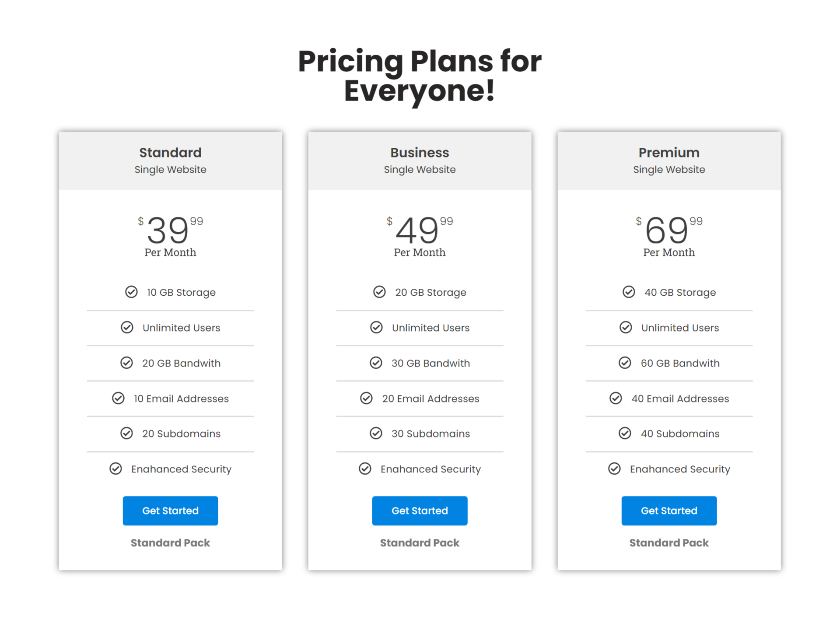Select the Standard plan header title
The height and width of the screenshot is (633, 840).
[170, 153]
